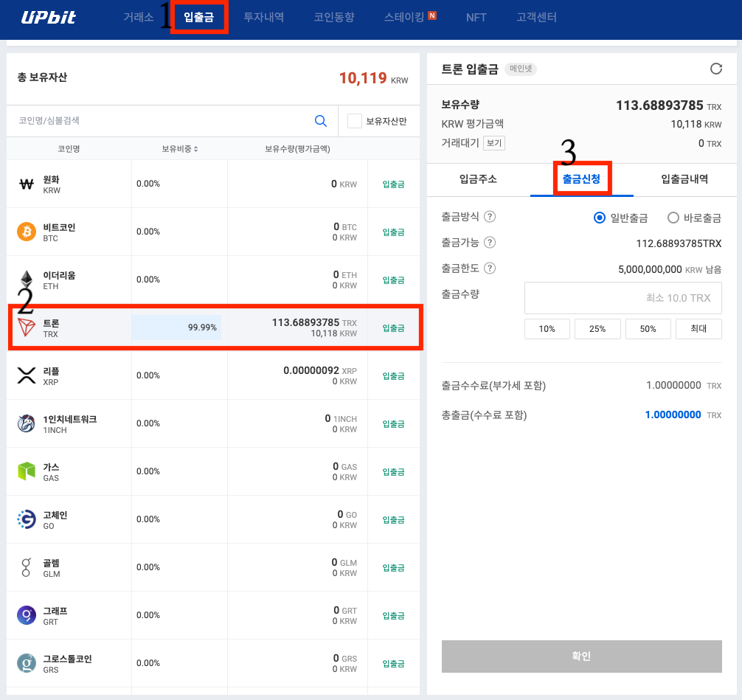Image resolution: width=742 pixels, height=700 pixels.
Task: Click the 113.68893785 TRX amount in list
Action: (x=314, y=322)
